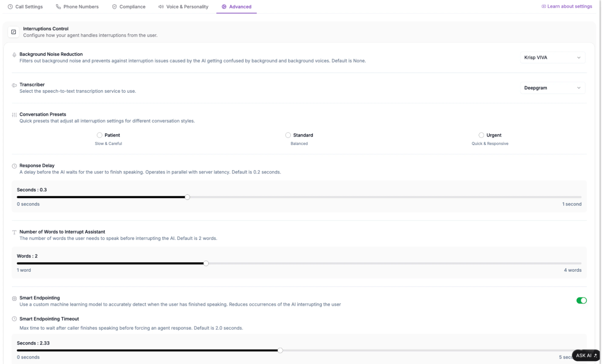602x364 pixels.
Task: Switch to the Call Settings tab
Action: click(x=25, y=7)
